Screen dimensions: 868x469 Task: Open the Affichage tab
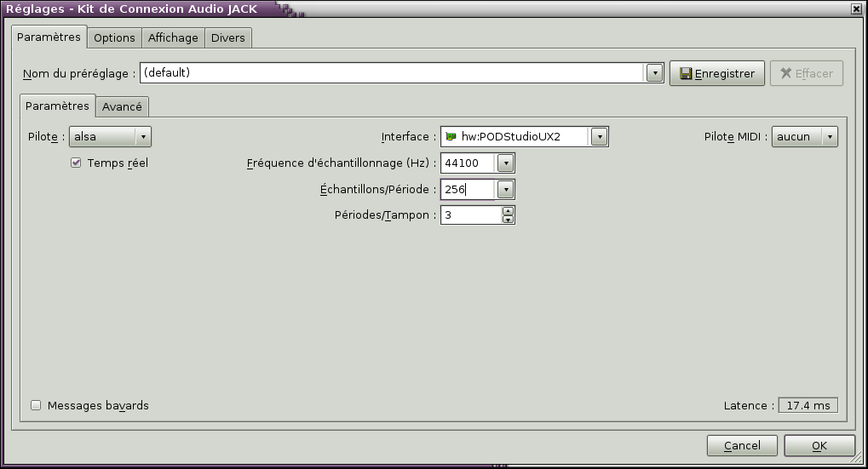pyautogui.click(x=173, y=38)
